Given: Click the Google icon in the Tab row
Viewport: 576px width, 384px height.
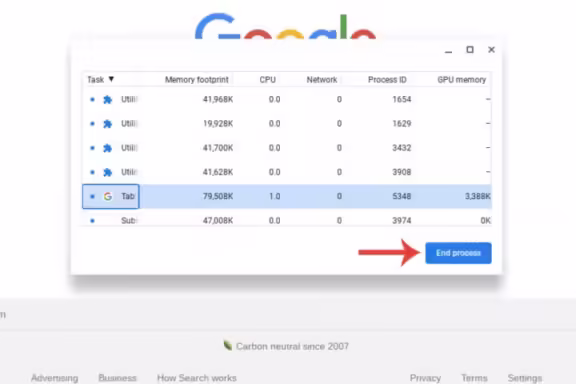Looking at the screenshot, I should click(x=108, y=196).
